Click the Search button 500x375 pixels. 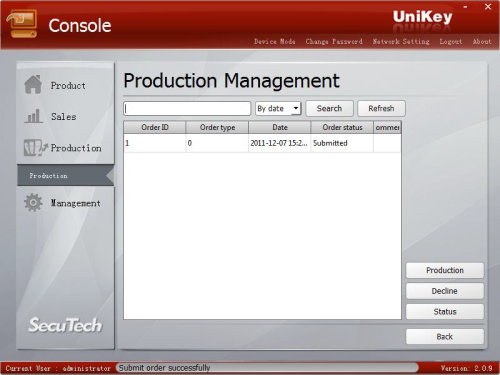point(329,109)
